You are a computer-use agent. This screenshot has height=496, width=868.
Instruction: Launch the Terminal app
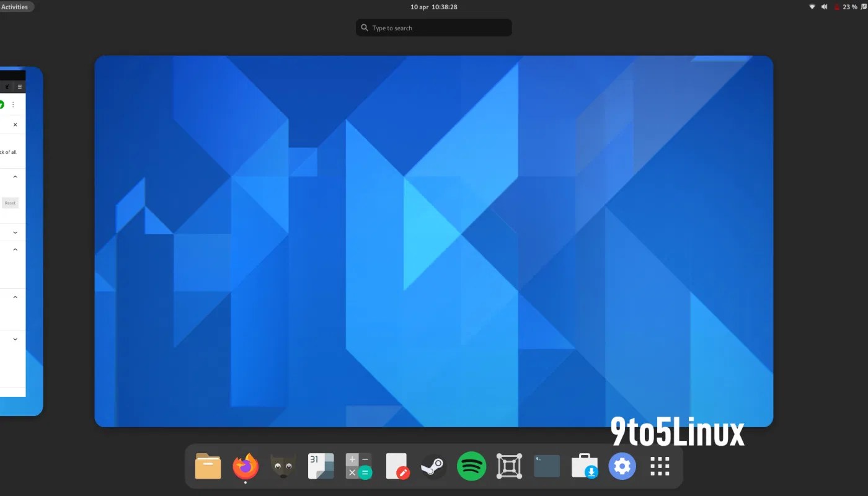click(x=546, y=466)
